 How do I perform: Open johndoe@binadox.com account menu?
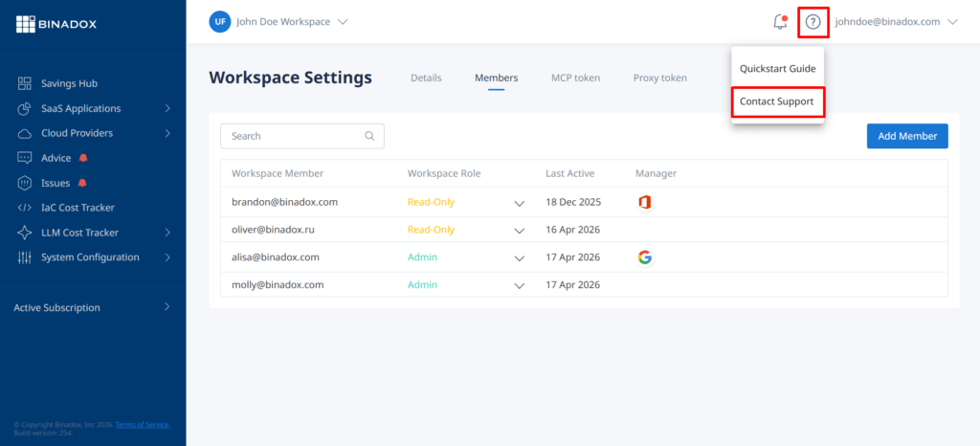(896, 22)
